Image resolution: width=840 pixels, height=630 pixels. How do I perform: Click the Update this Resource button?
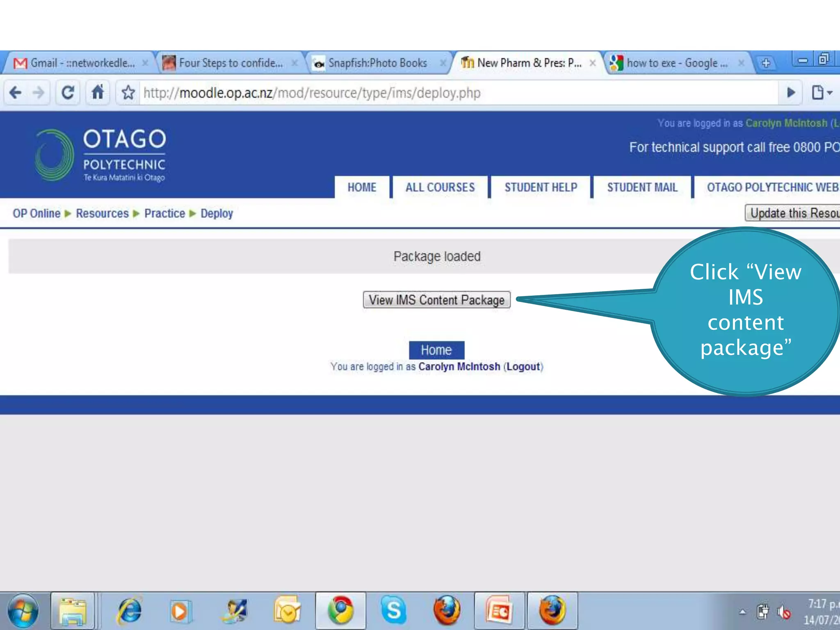(792, 213)
